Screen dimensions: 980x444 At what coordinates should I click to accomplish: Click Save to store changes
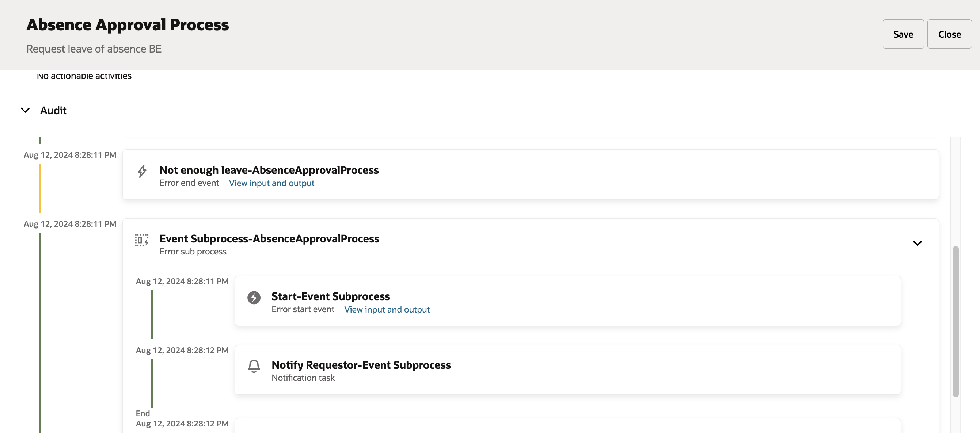point(903,34)
